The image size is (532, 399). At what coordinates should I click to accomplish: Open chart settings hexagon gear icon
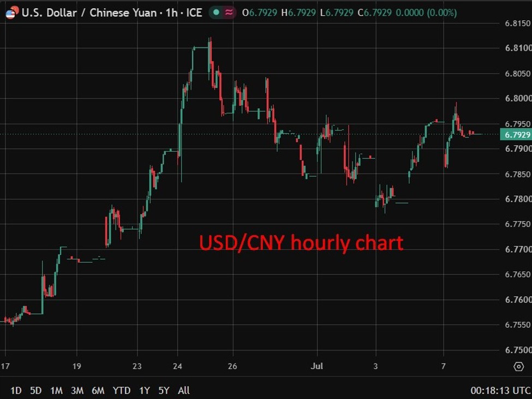tap(518, 366)
